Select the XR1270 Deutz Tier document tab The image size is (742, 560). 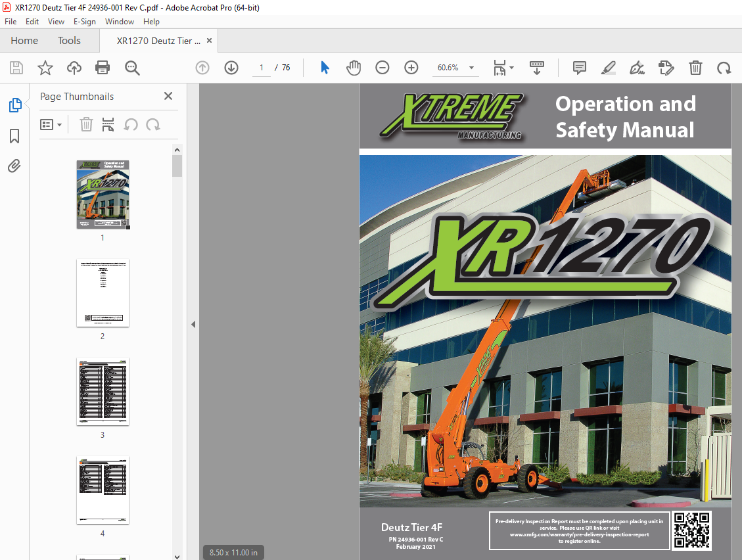tap(158, 41)
